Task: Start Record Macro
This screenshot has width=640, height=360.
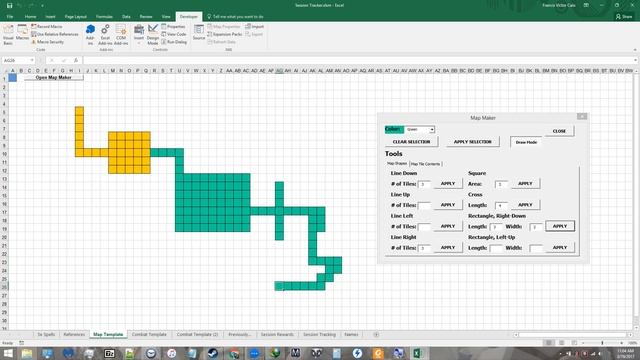Action: tap(47, 27)
